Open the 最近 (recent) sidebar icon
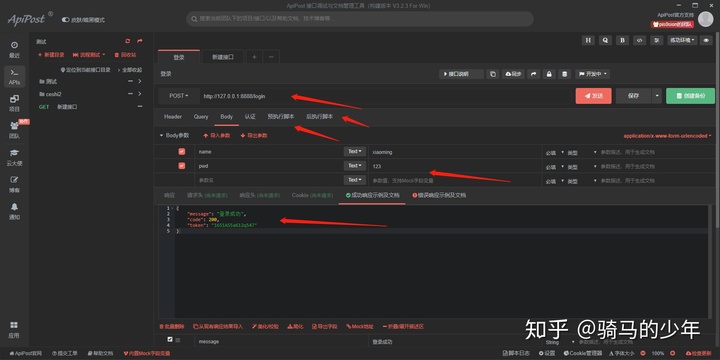 [x=14, y=50]
